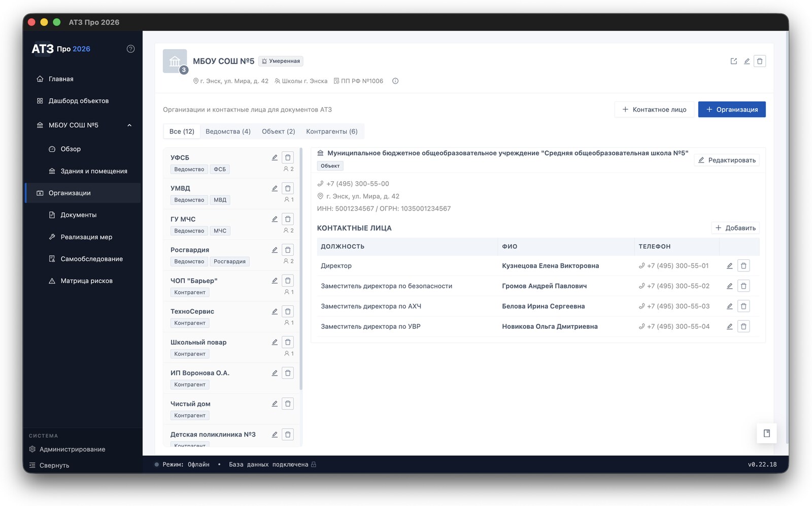Click the МБОУ СОШ №5 building thumbnail
This screenshot has height=506, width=812.
click(175, 61)
